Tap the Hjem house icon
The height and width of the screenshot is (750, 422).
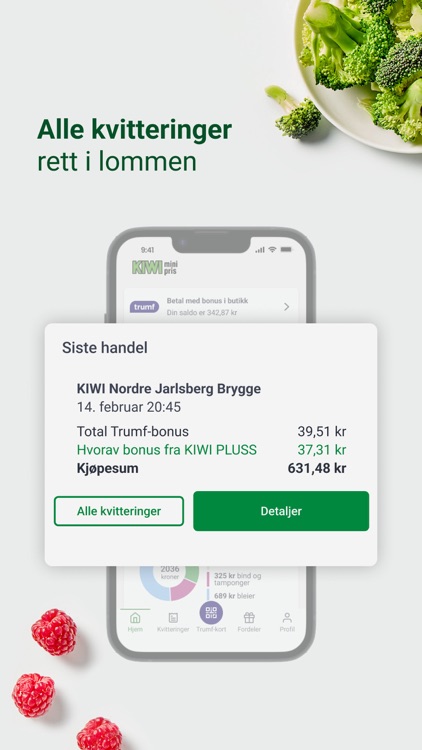135,618
